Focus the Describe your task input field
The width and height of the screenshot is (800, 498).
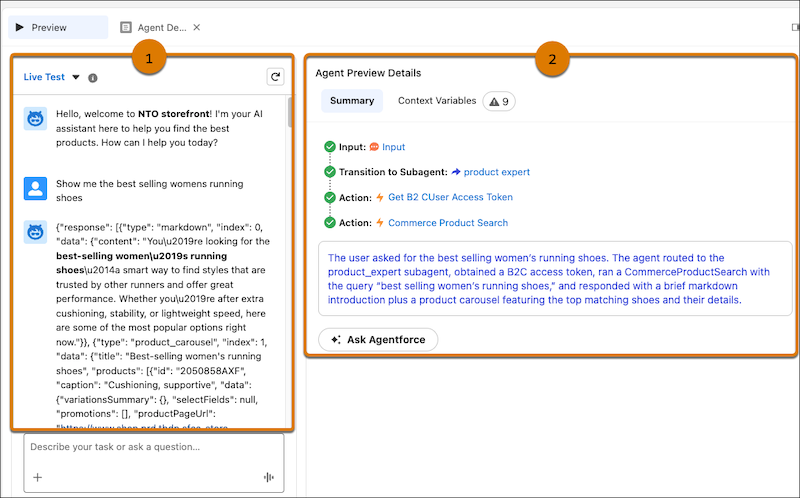coord(154,463)
